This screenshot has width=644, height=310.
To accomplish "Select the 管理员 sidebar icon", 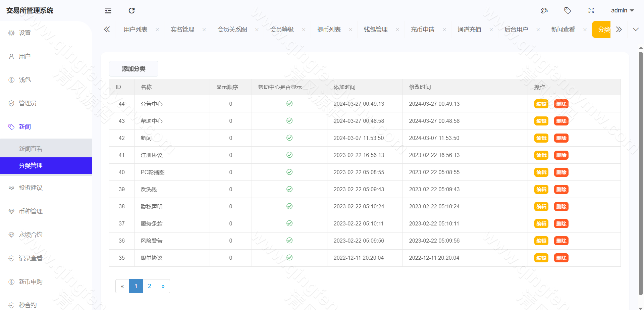I will 11,103.
